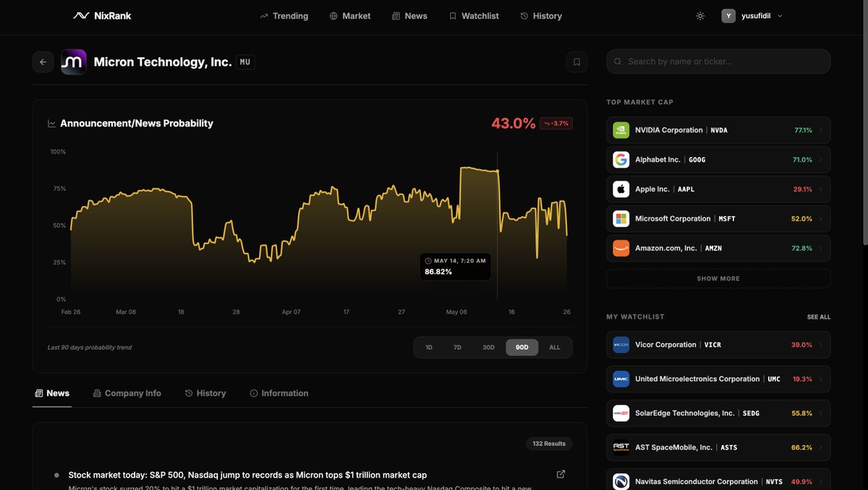This screenshot has height=490, width=868.
Task: Switch to the Company Info tab
Action: 127,393
